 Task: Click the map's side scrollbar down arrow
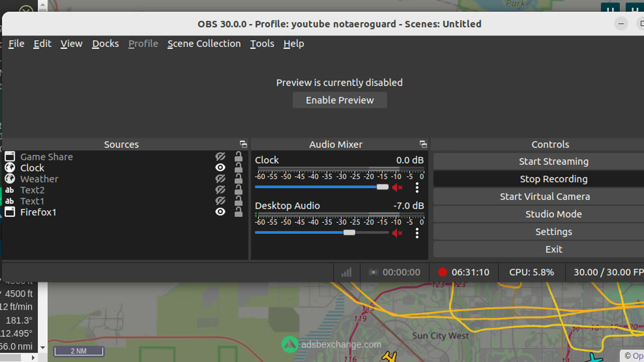click(42, 347)
